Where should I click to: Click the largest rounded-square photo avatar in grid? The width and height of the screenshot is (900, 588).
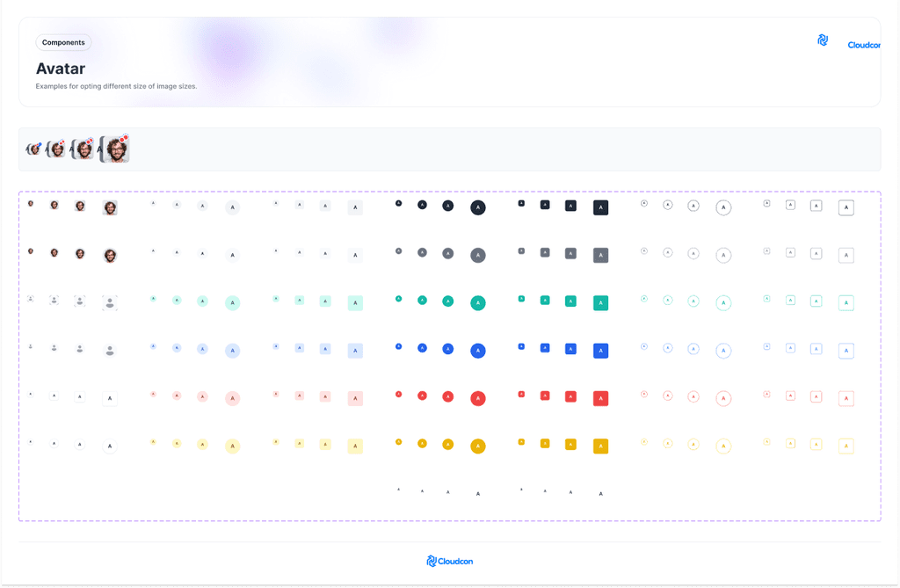(110, 207)
